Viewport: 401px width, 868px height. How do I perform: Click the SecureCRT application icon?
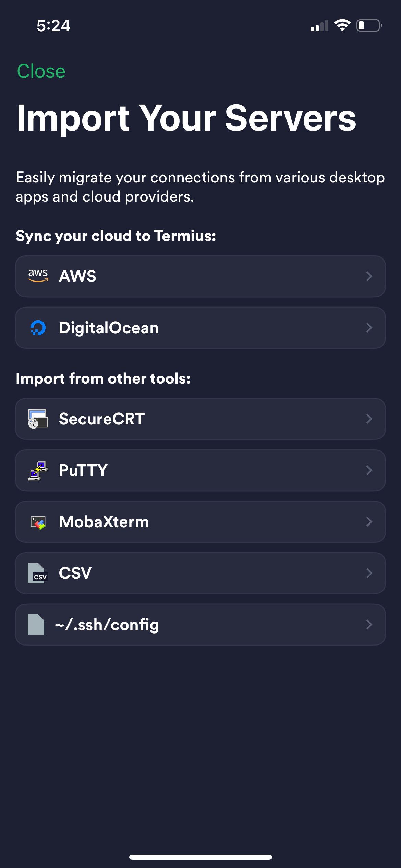click(38, 419)
